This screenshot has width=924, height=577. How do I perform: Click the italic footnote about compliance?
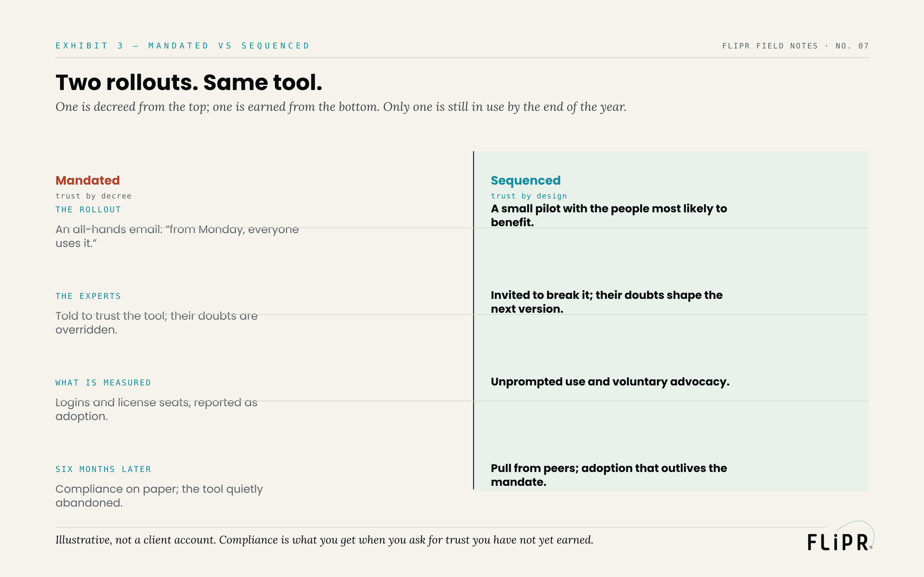click(325, 540)
